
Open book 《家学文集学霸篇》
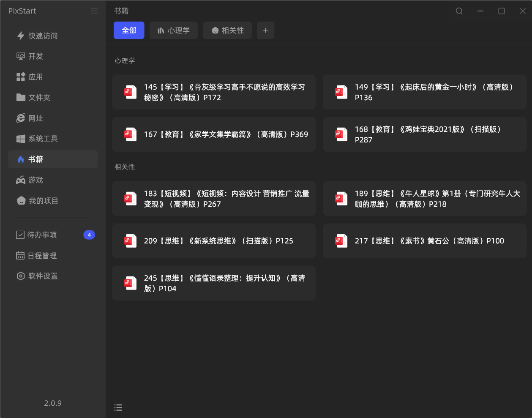pos(214,134)
